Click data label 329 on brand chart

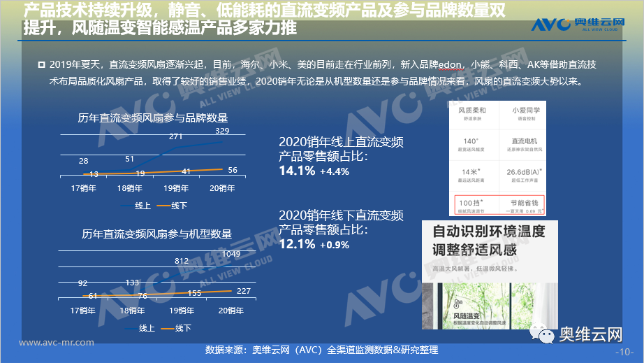tap(222, 131)
